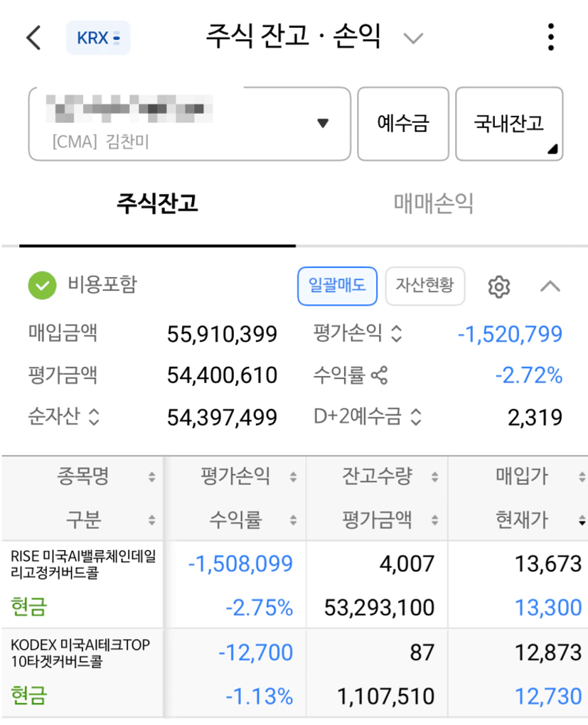Screen dimensions: 588x725
Task: Switch to the 매매손익 tab
Action: click(433, 204)
